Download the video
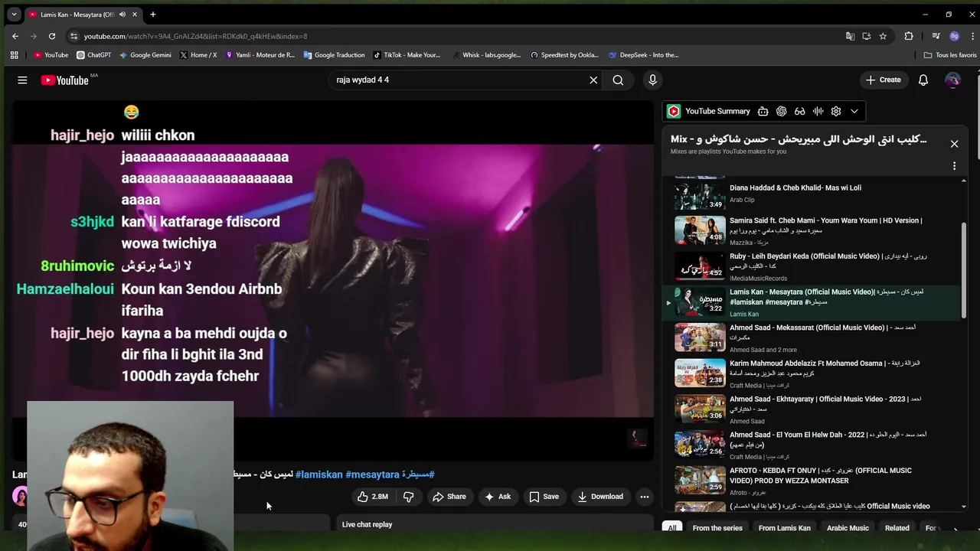980x551 pixels. click(x=600, y=497)
